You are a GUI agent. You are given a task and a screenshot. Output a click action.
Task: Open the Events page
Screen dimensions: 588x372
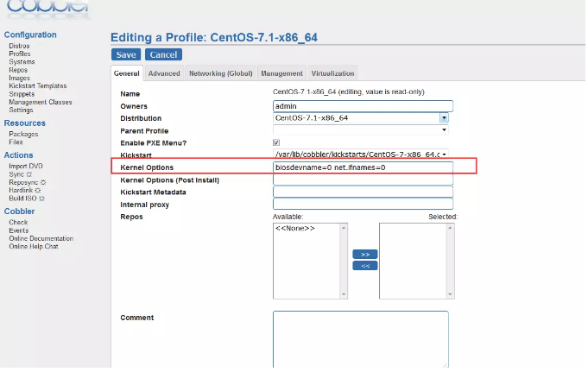[19, 230]
